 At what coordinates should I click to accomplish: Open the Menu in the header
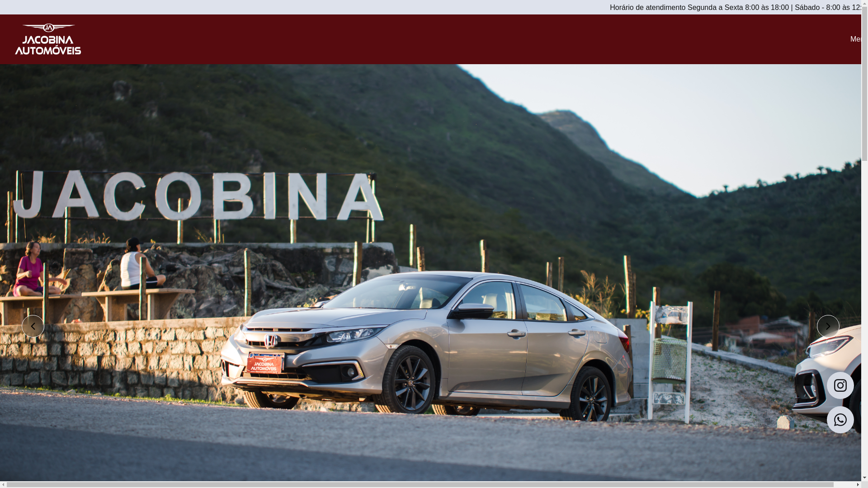855,39
